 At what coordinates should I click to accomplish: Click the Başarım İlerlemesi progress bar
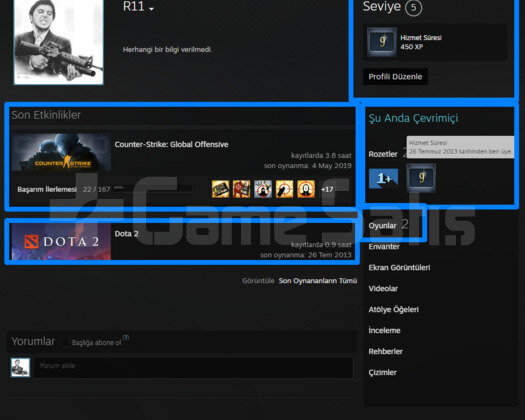coord(153,189)
